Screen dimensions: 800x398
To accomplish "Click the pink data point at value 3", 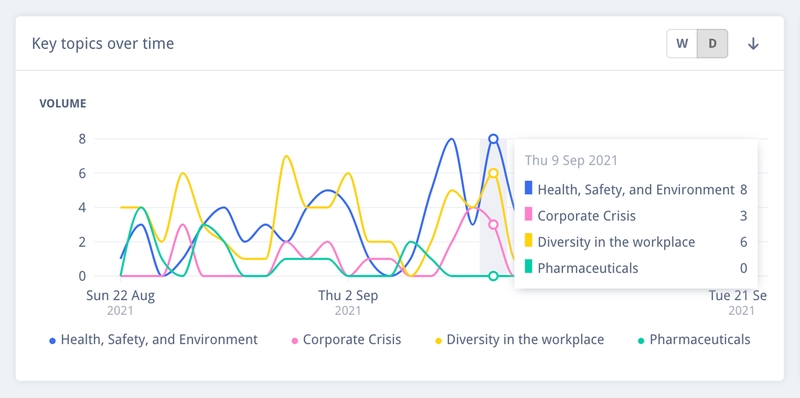I will tap(493, 225).
